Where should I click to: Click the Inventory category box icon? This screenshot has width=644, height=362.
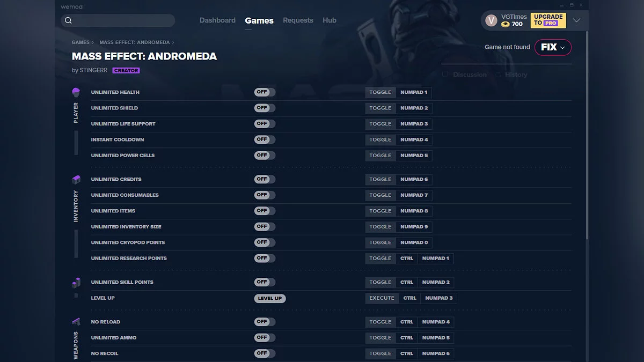coord(76,179)
